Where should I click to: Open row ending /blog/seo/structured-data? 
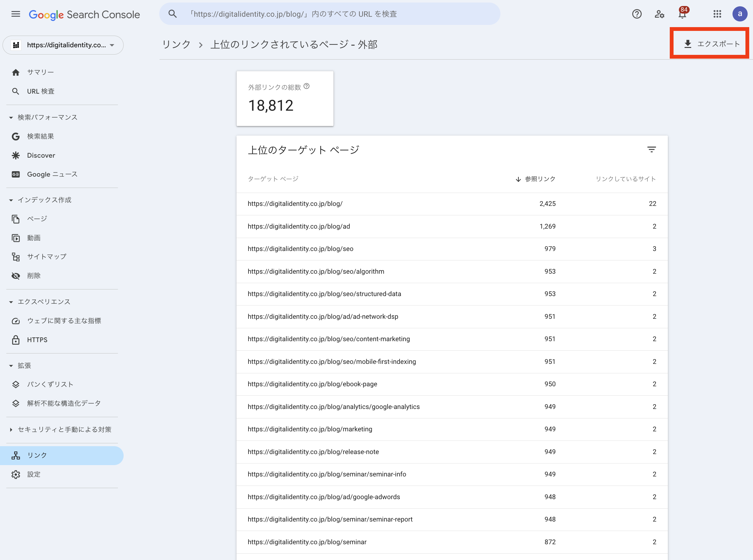point(452,294)
